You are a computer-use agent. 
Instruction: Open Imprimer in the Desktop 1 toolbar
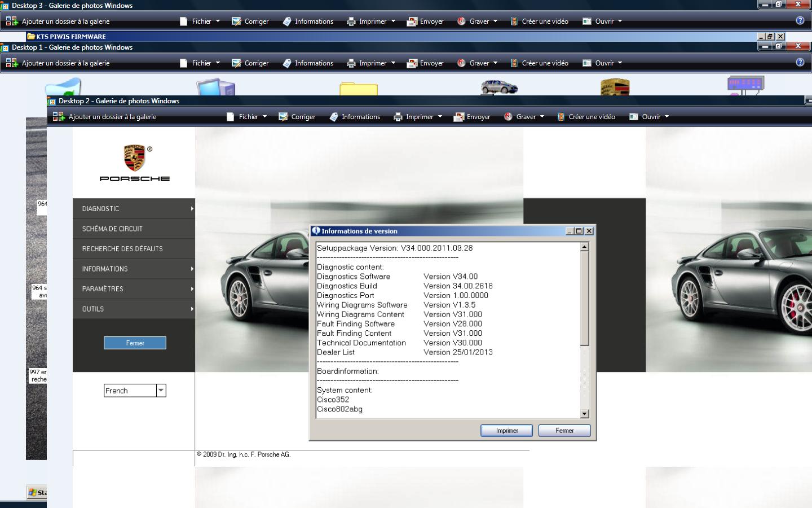click(x=372, y=63)
